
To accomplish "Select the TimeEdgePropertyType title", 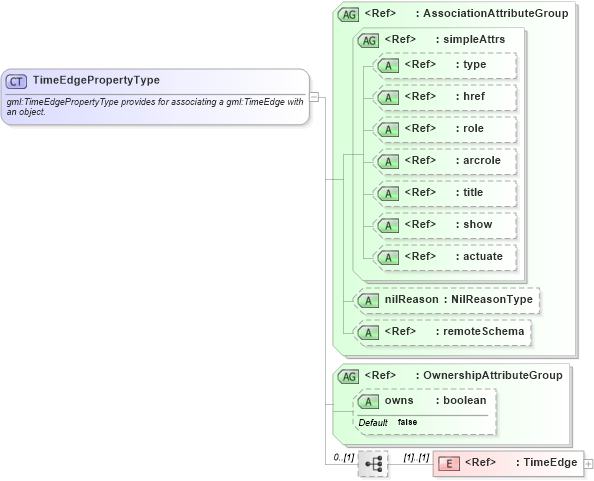I will pos(96,80).
